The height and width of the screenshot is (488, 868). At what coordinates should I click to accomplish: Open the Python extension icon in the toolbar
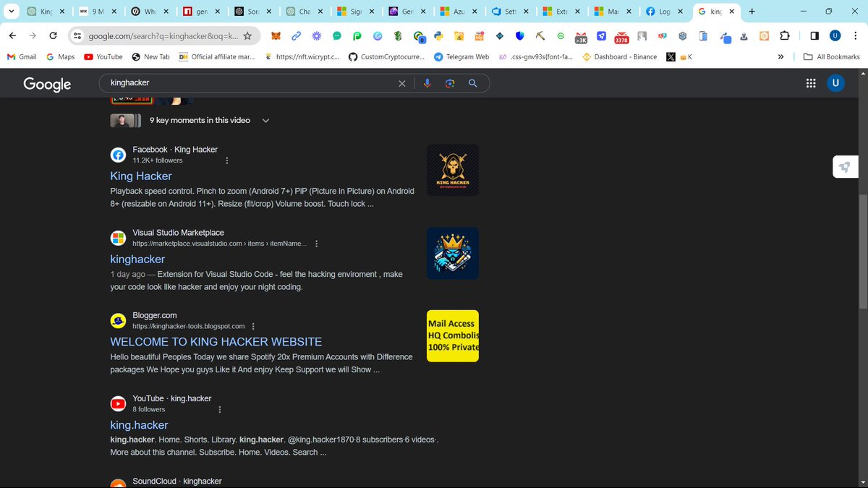point(439,36)
